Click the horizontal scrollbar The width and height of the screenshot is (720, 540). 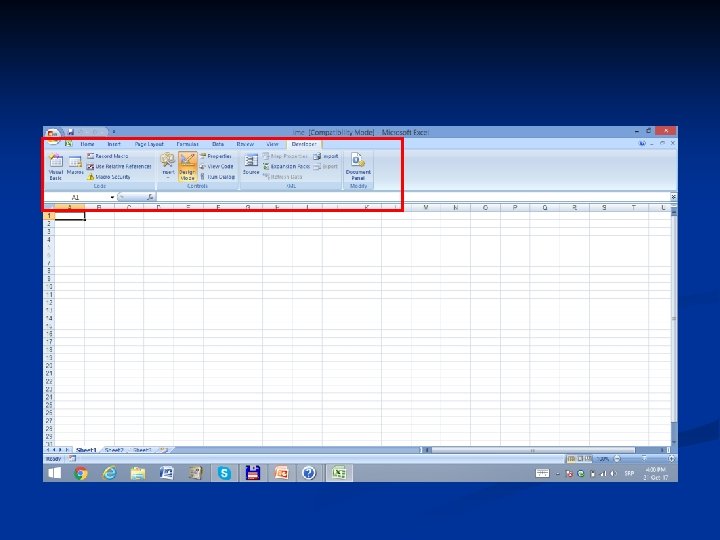(533, 450)
